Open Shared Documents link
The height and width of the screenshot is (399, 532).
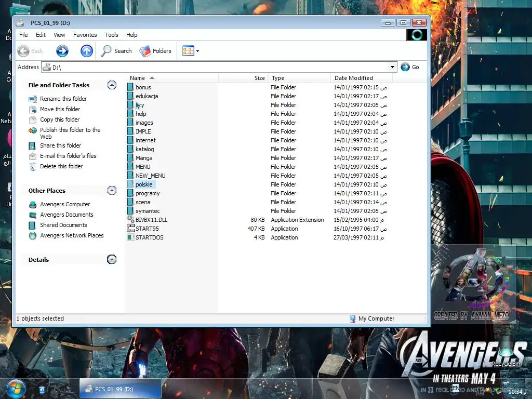63,225
